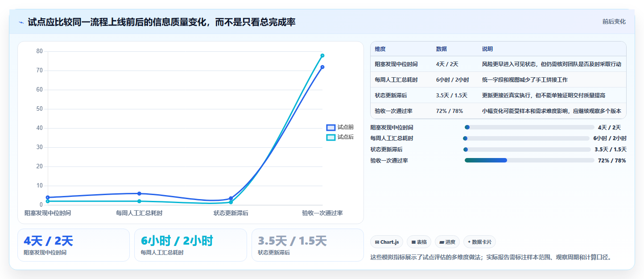Image resolution: width=644 pixels, height=279 pixels.
Task: Open the 6小时 / 2小时 data card
Action: coord(190,245)
